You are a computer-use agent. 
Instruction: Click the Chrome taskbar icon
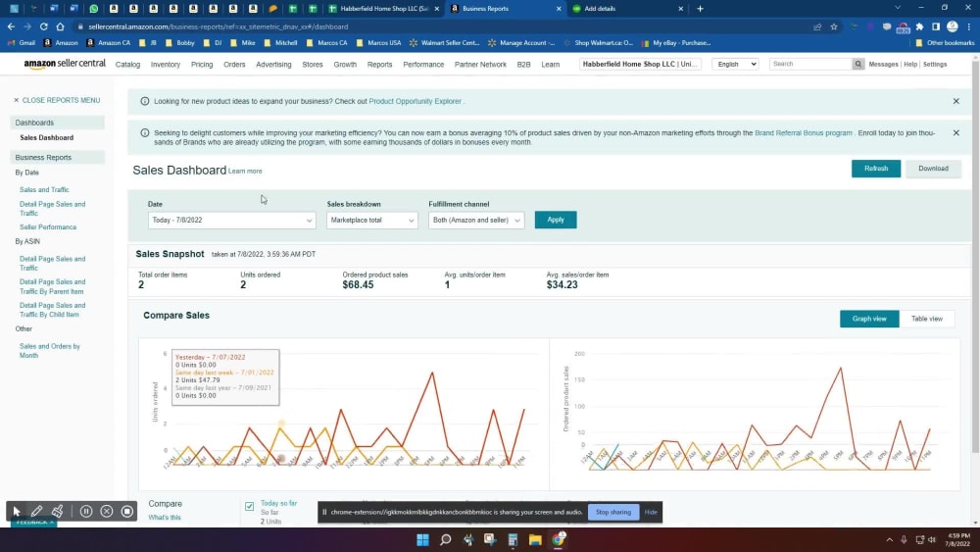pyautogui.click(x=559, y=539)
